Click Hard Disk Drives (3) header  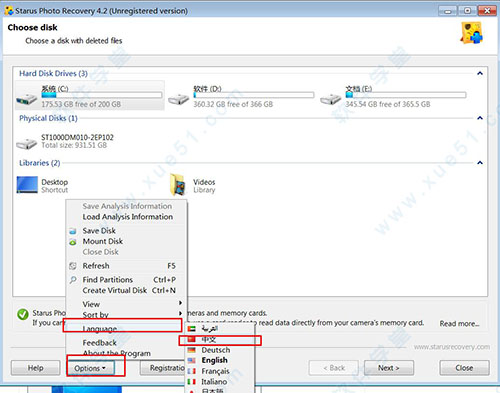coord(53,73)
